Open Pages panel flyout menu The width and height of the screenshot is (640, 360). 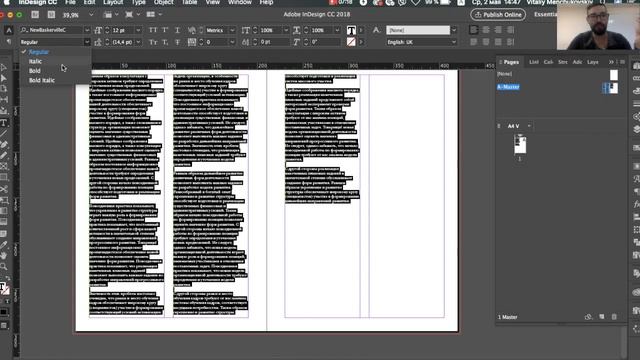(x=622, y=62)
